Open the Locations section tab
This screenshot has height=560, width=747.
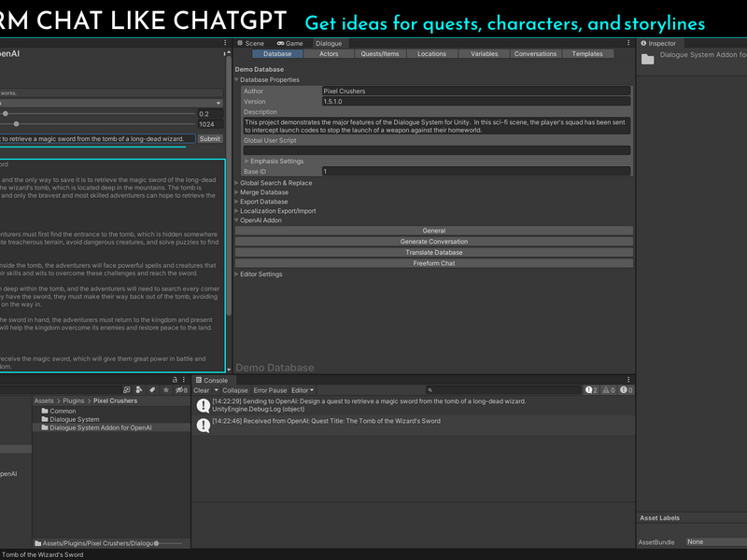431,54
